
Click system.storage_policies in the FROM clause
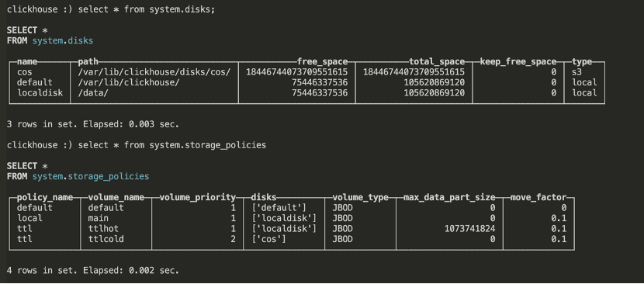[x=91, y=176]
